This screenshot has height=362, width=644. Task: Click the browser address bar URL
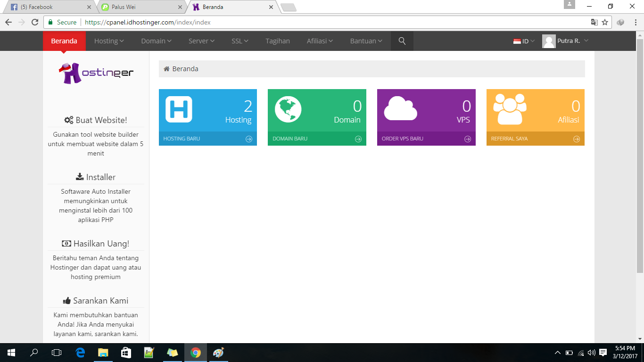point(148,22)
